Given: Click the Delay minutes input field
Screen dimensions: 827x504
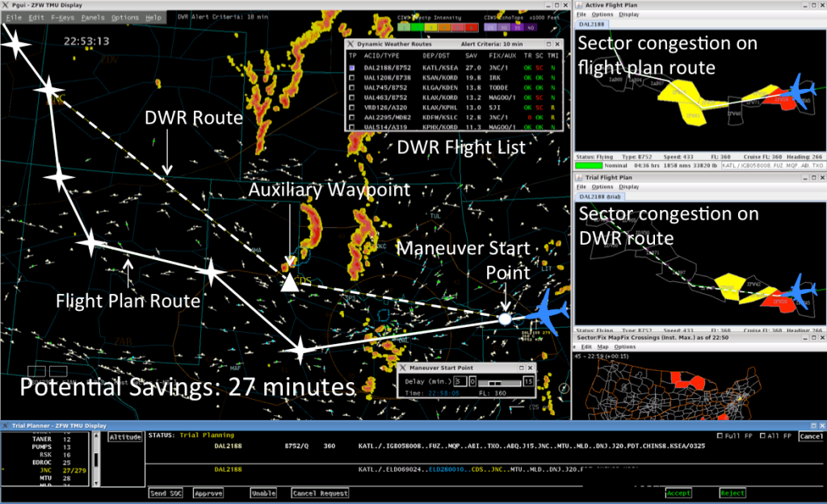Looking at the screenshot, I should [x=460, y=381].
